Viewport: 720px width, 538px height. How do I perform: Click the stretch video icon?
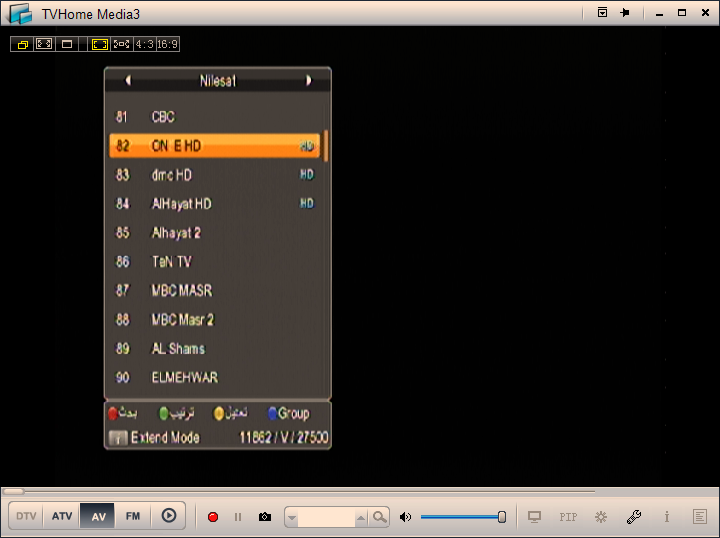pyautogui.click(x=122, y=44)
